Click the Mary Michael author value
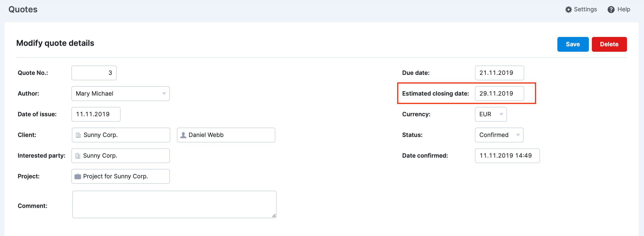This screenshot has height=236, width=644. pyautogui.click(x=94, y=94)
